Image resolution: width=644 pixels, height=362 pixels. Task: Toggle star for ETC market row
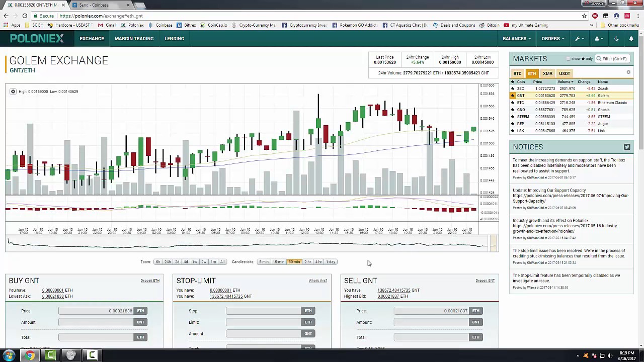click(x=513, y=103)
